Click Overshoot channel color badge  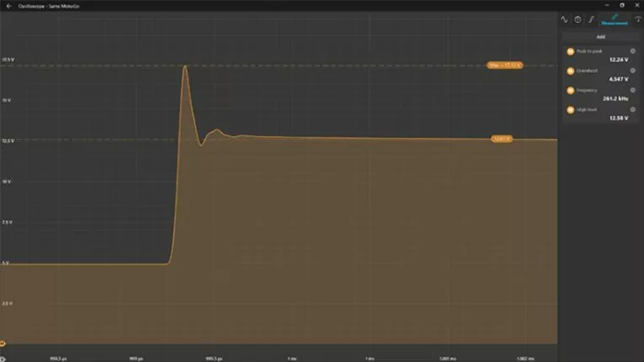click(570, 71)
